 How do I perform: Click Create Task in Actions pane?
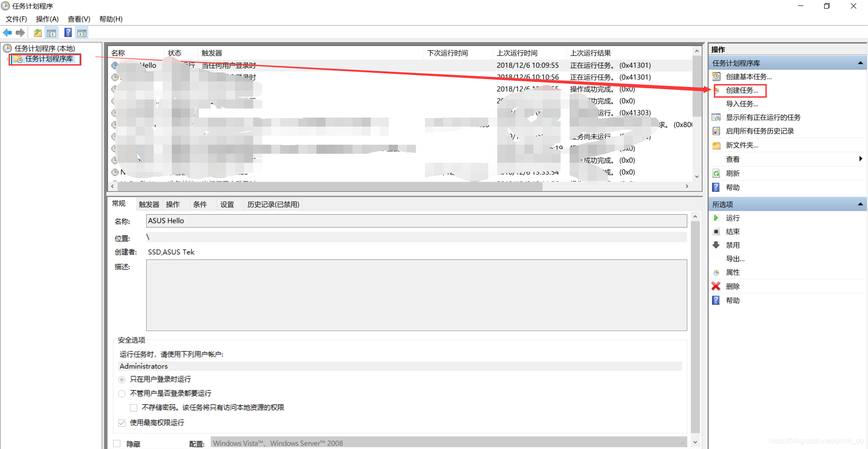pyautogui.click(x=742, y=90)
